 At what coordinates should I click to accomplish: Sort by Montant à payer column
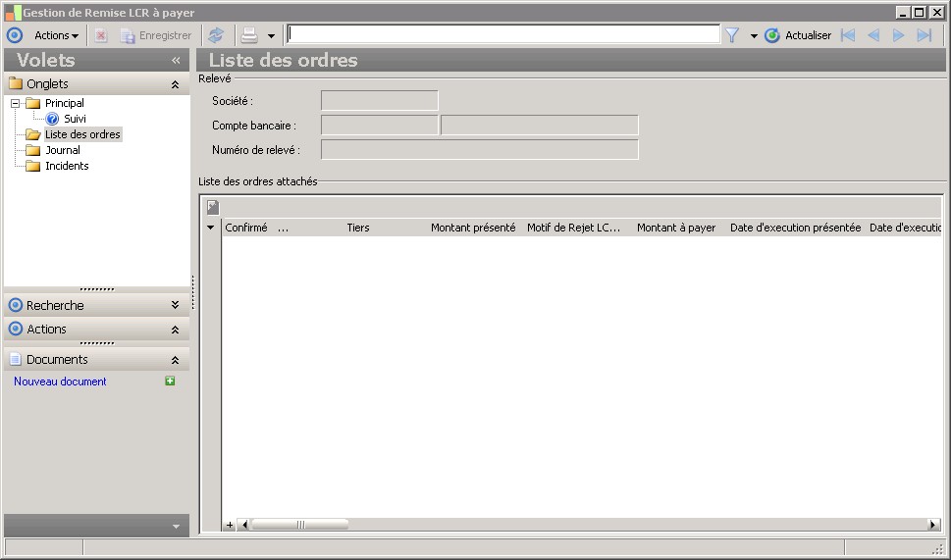676,228
